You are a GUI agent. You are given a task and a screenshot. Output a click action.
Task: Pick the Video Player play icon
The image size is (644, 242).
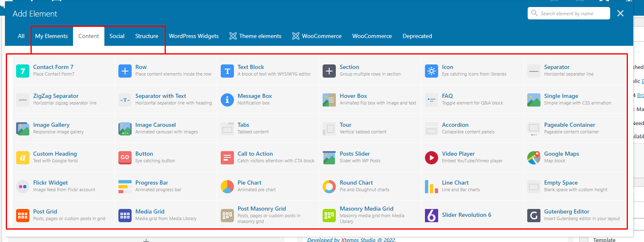(432, 158)
